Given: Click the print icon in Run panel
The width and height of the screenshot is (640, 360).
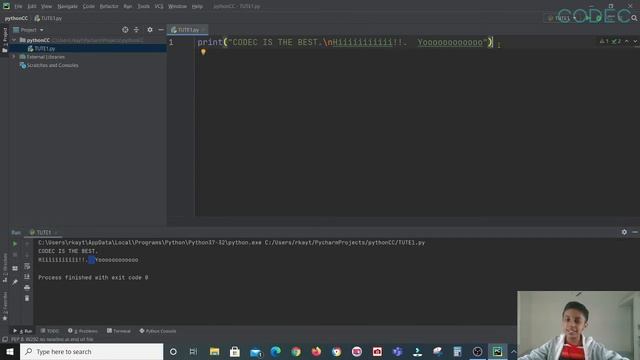Looking at the screenshot, I should pos(27,287).
